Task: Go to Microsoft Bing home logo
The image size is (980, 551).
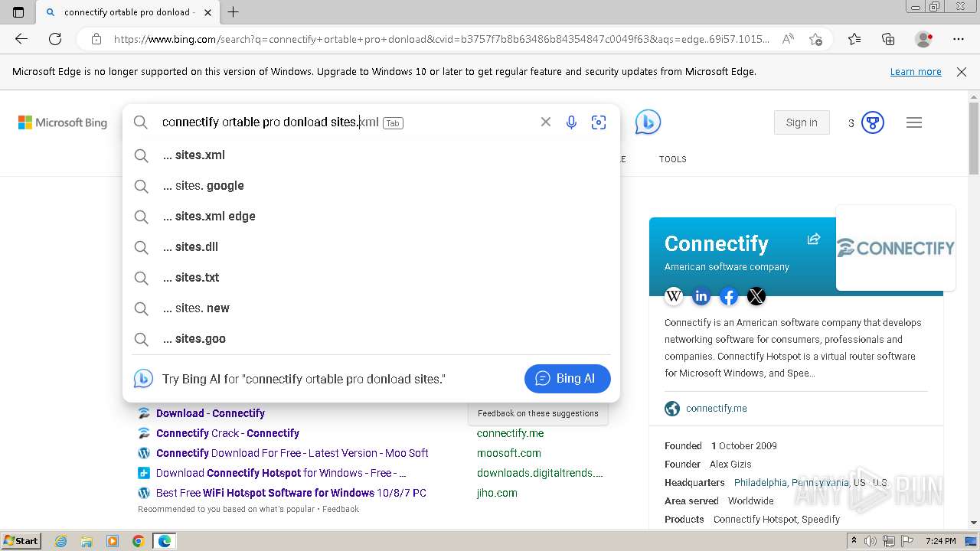Action: pyautogui.click(x=63, y=122)
